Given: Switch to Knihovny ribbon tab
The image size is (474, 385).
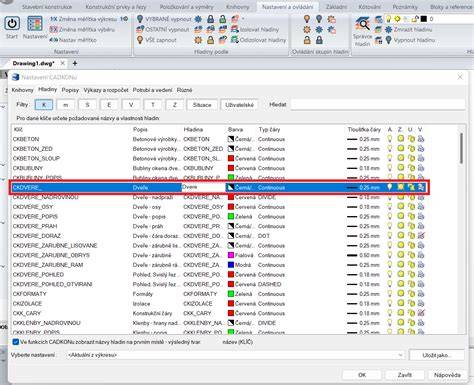Looking at the screenshot, I should (238, 7).
